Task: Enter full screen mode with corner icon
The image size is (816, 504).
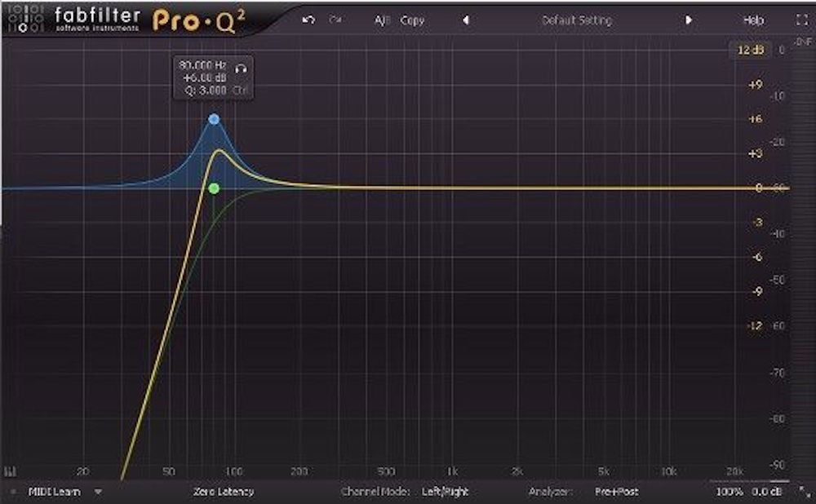Action: click(800, 20)
